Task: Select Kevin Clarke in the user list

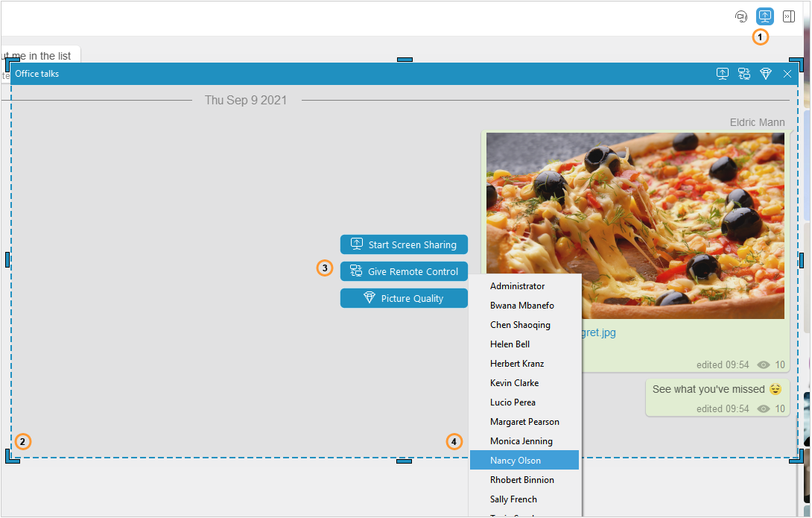Action: (x=514, y=383)
